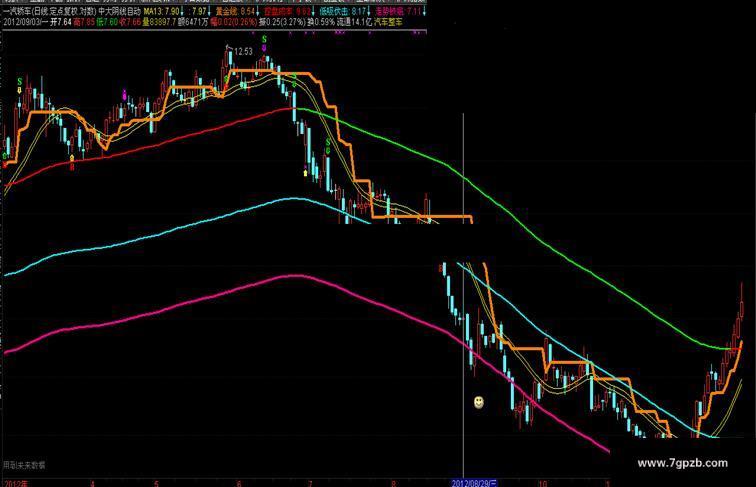
Task: Click the MA13: 7.90 indicator value
Action: click(x=162, y=11)
